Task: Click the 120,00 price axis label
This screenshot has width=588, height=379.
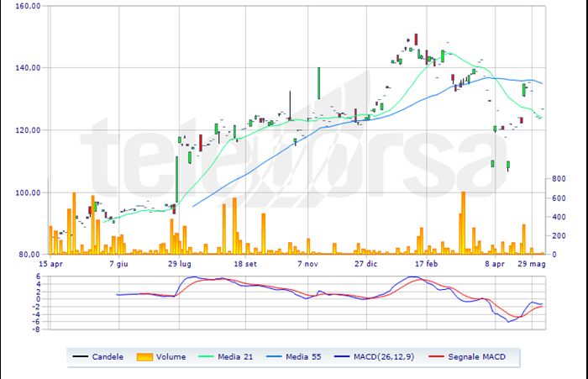Action: pos(28,130)
